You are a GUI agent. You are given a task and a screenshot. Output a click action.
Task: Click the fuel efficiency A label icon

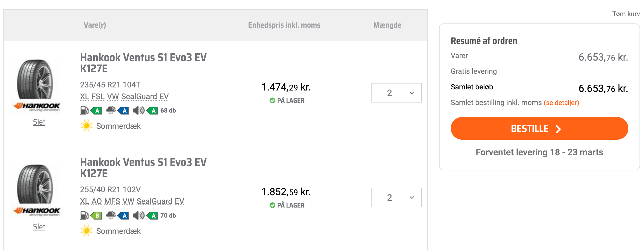coord(96,111)
